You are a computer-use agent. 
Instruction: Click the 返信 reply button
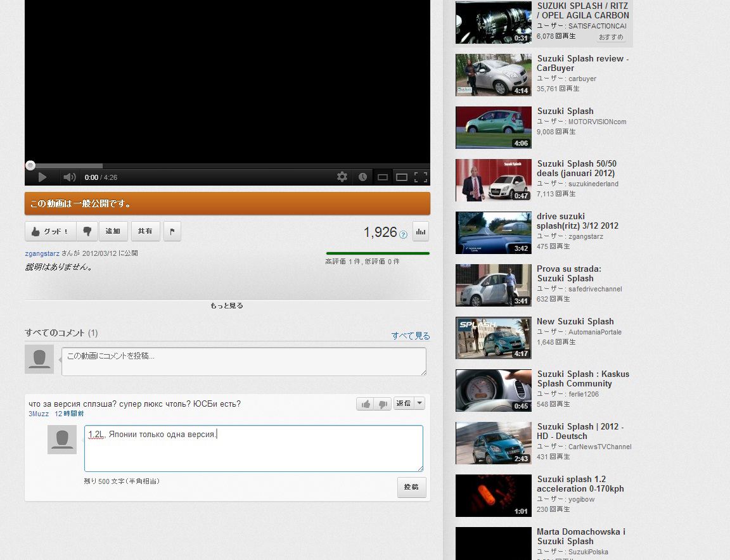tap(403, 404)
